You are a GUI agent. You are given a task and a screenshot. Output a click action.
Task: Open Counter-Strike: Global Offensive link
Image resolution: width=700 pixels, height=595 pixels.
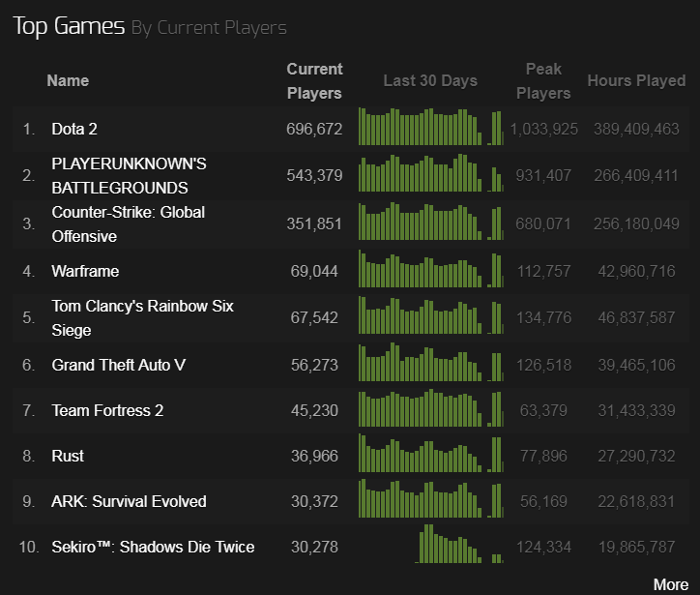point(129,224)
